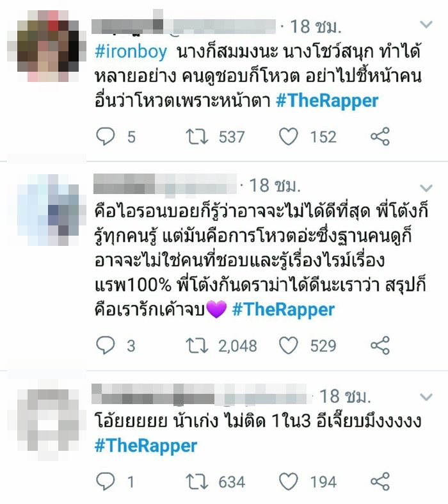
Task: Like the tweet with 529 likes
Action: coord(288,345)
